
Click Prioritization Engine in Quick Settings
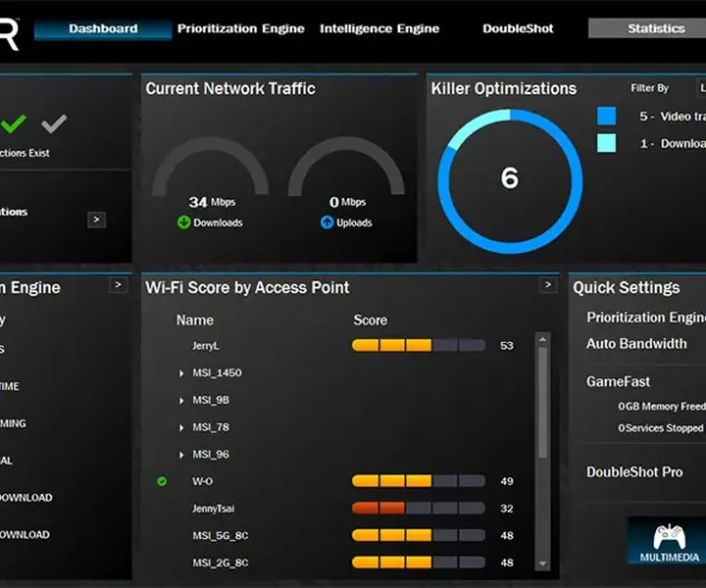[646, 318]
